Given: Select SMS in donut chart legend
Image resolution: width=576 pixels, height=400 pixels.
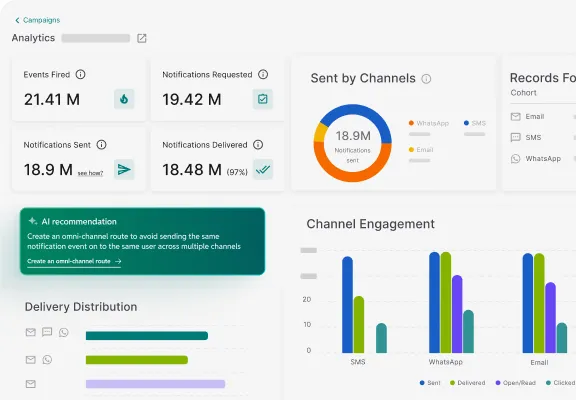Looking at the screenshot, I should tap(475, 123).
